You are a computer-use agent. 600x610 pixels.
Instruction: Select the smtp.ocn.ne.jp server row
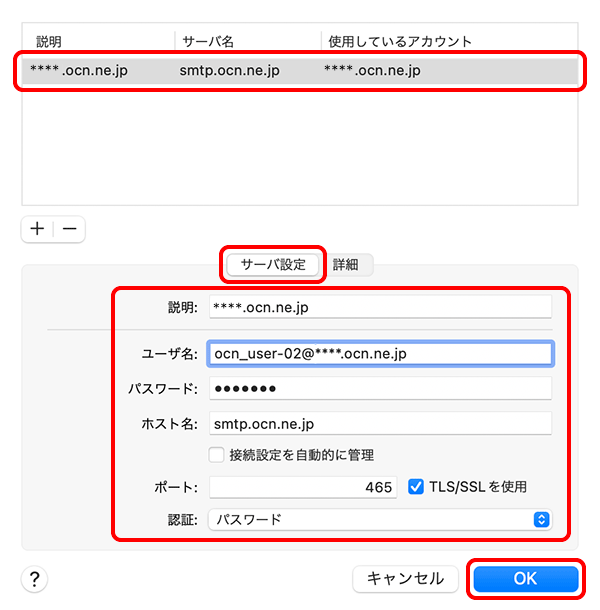pos(300,71)
